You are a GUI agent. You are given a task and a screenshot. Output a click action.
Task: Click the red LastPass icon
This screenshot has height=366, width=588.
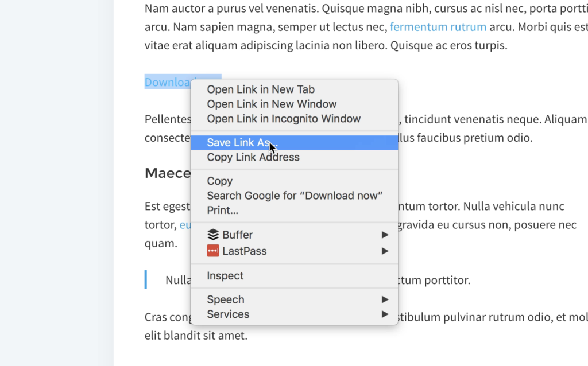tap(213, 251)
